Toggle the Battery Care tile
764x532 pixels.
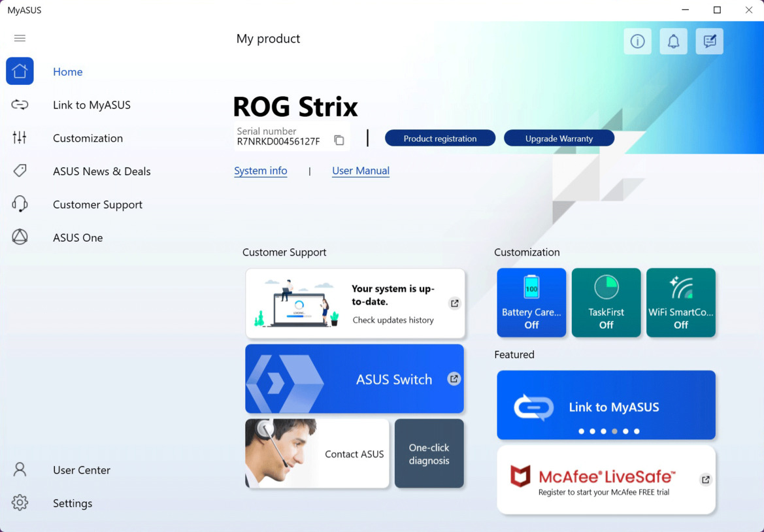(531, 303)
